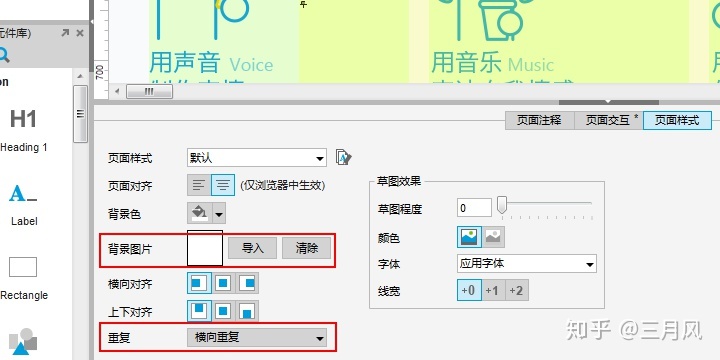Select the shapes widget icon below Rectangle

pos(23,342)
